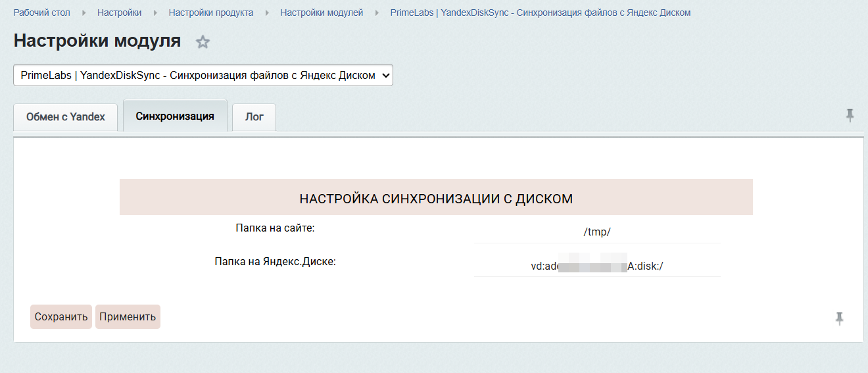Screen dimensions: 868x373
Task: Switch to the Обмен с Yandex tab
Action: 65,117
